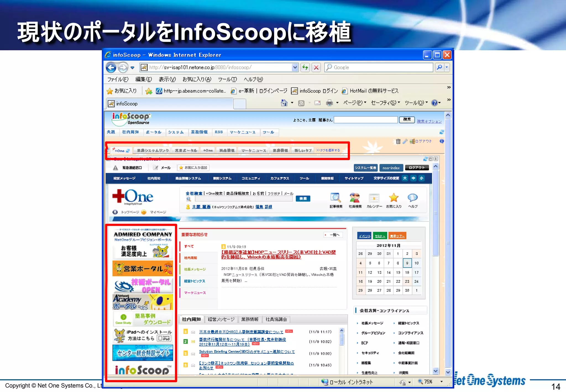Set the font size to 小 (small)
This screenshot has width=566, height=392.
point(421,178)
